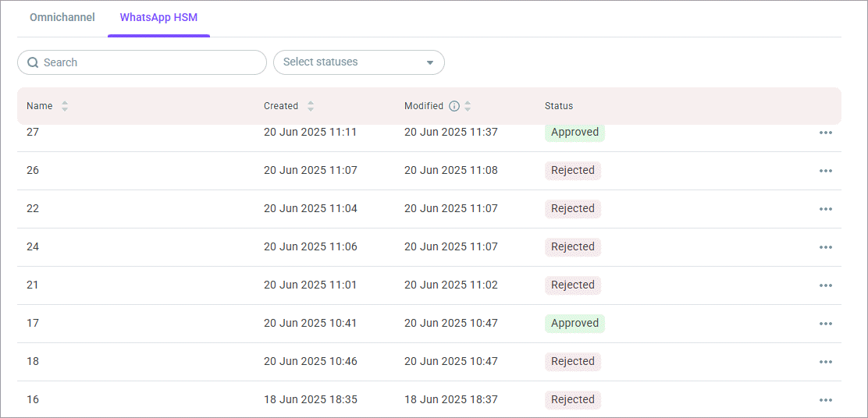Sort the table by Modified date
The height and width of the screenshot is (418, 868).
[x=468, y=106]
